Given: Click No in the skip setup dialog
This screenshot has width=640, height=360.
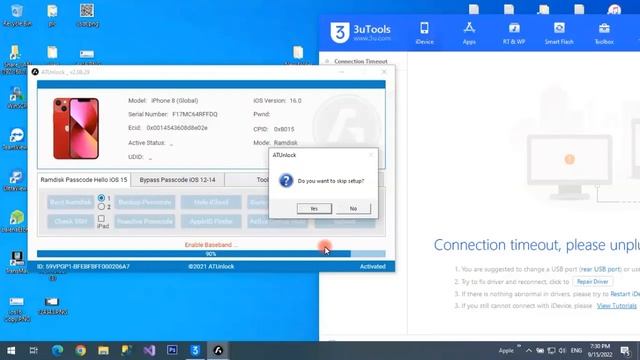Looking at the screenshot, I should point(353,209).
